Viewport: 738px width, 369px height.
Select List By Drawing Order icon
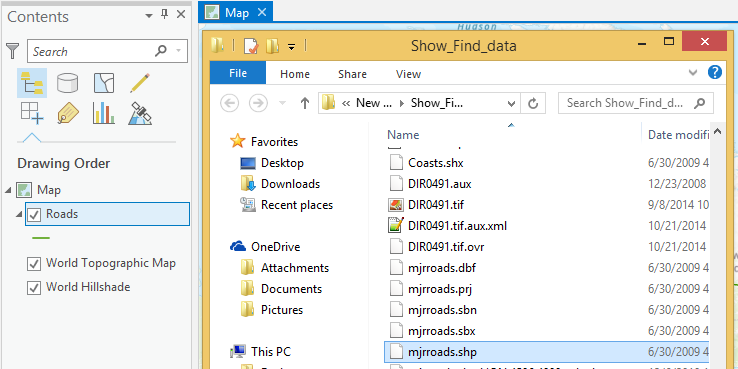click(x=32, y=83)
